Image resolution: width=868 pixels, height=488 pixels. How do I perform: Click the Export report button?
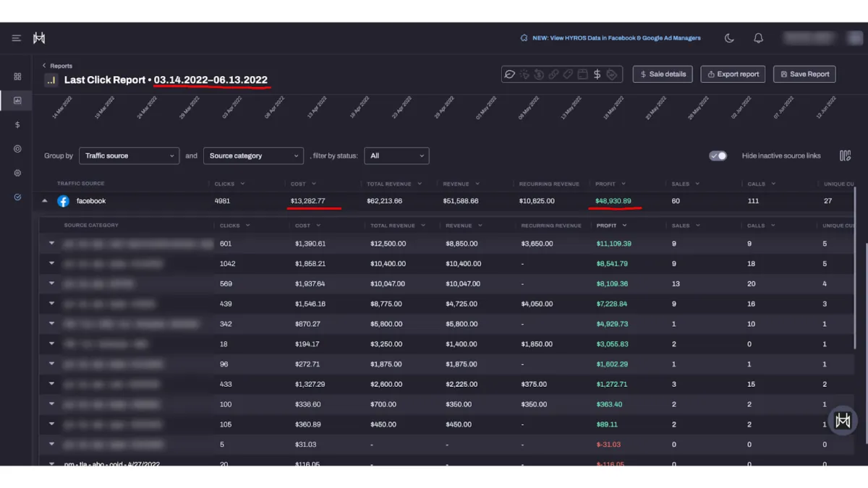tap(733, 74)
